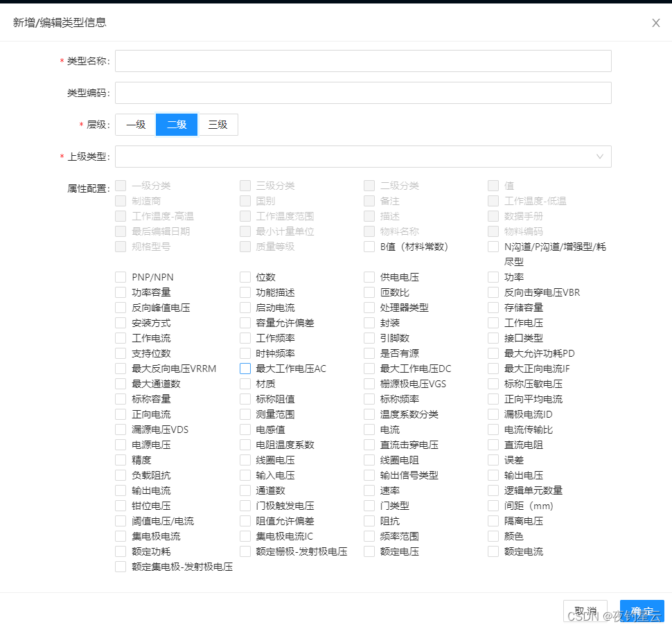Enable the 是否有源 attribute

[369, 353]
